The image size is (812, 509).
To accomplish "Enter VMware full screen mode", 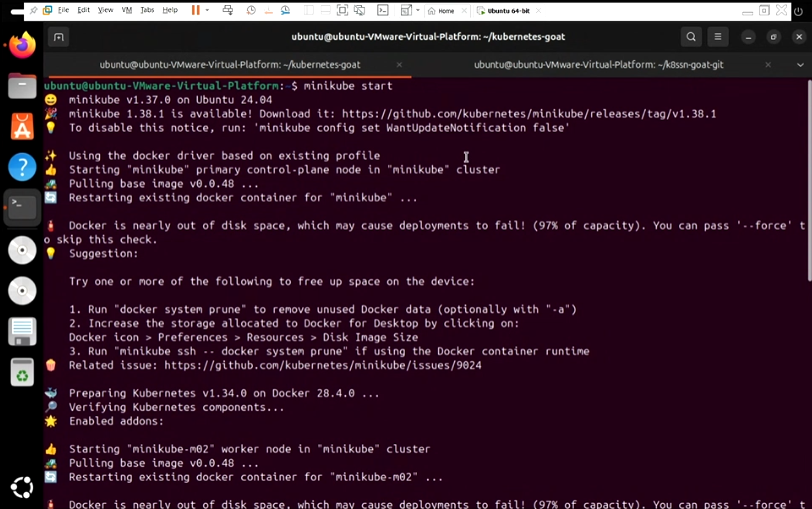I will [x=342, y=10].
